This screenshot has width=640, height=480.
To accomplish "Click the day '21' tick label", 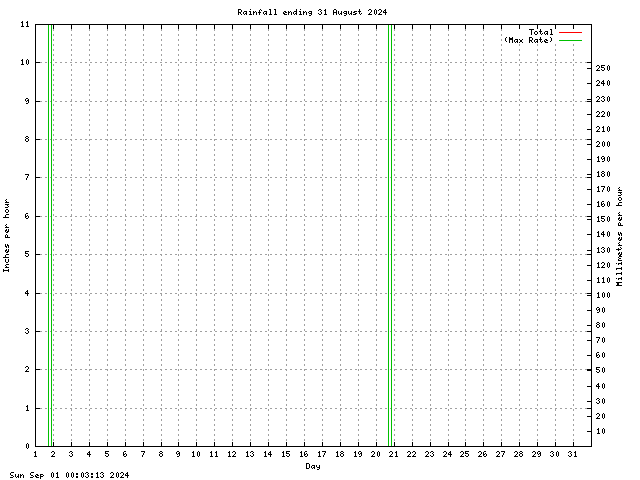I will (393, 454).
